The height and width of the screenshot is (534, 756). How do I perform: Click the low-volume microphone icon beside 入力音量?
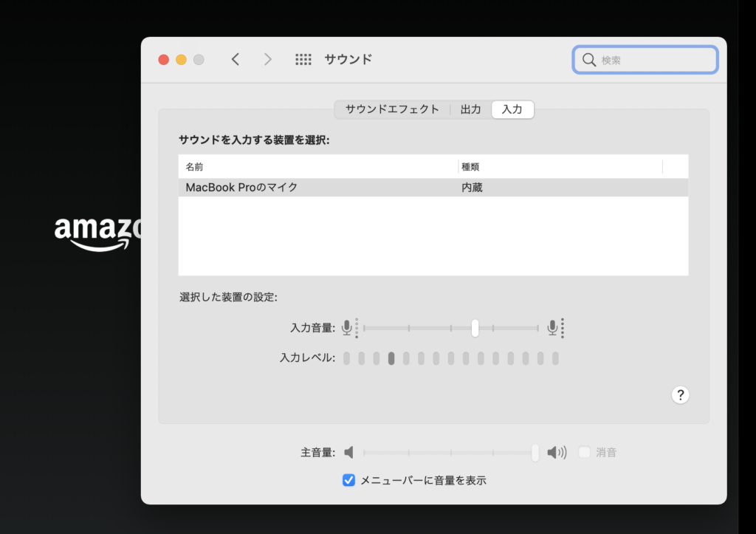coord(347,328)
